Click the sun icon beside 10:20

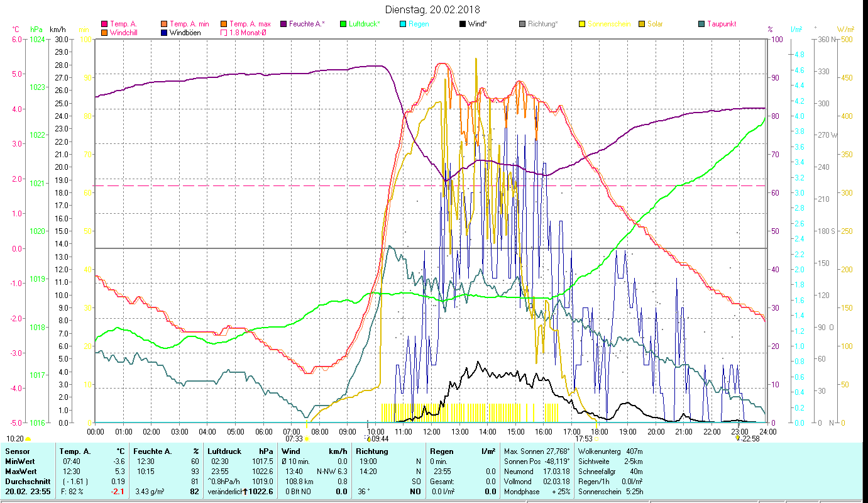28,439
